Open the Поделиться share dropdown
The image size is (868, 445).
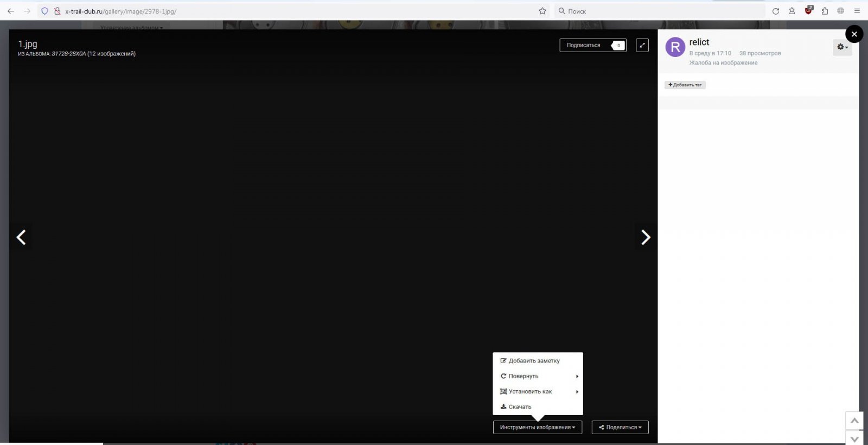620,428
